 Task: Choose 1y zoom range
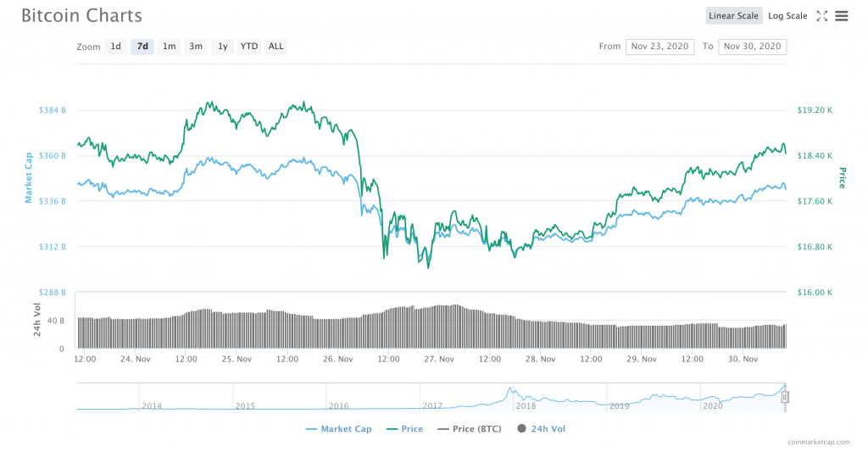coord(222,47)
